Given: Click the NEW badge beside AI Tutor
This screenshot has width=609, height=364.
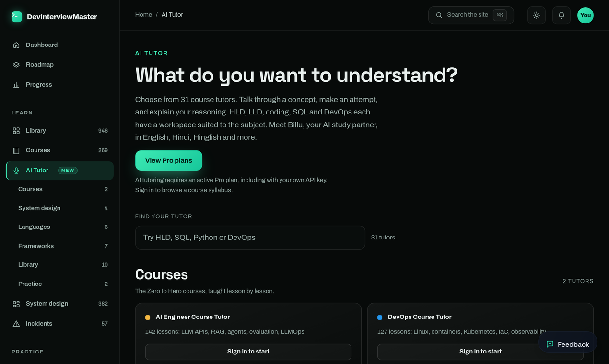Looking at the screenshot, I should coord(68,171).
